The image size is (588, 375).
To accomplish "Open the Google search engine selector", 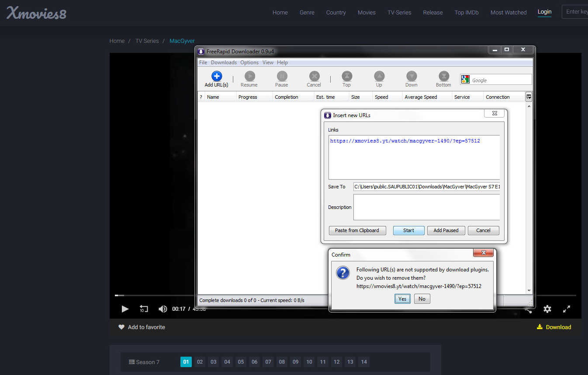I will pos(465,80).
